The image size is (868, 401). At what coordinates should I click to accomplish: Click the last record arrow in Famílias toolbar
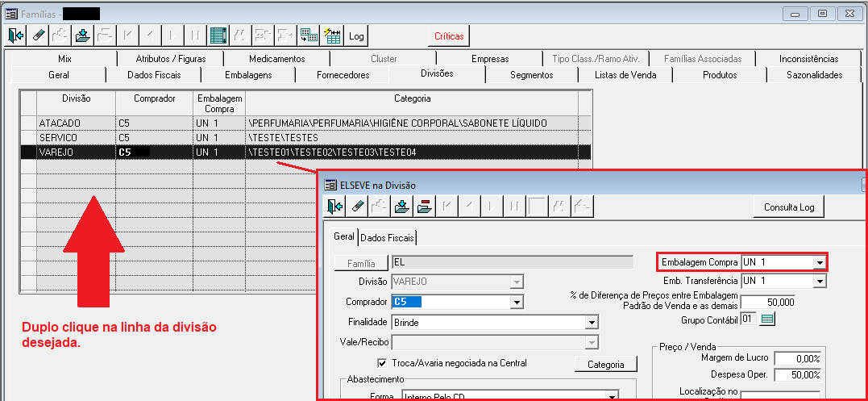tap(195, 36)
